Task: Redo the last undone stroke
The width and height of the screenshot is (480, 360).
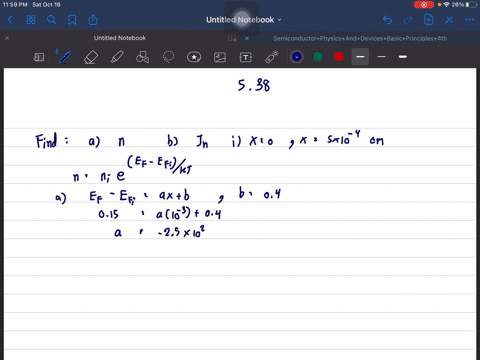Action: click(408, 20)
